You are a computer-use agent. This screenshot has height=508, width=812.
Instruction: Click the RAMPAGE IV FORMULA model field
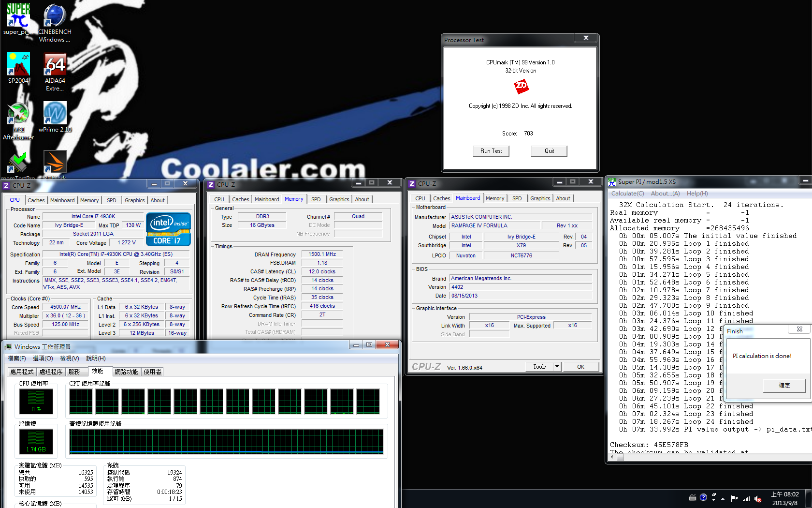tap(495, 225)
